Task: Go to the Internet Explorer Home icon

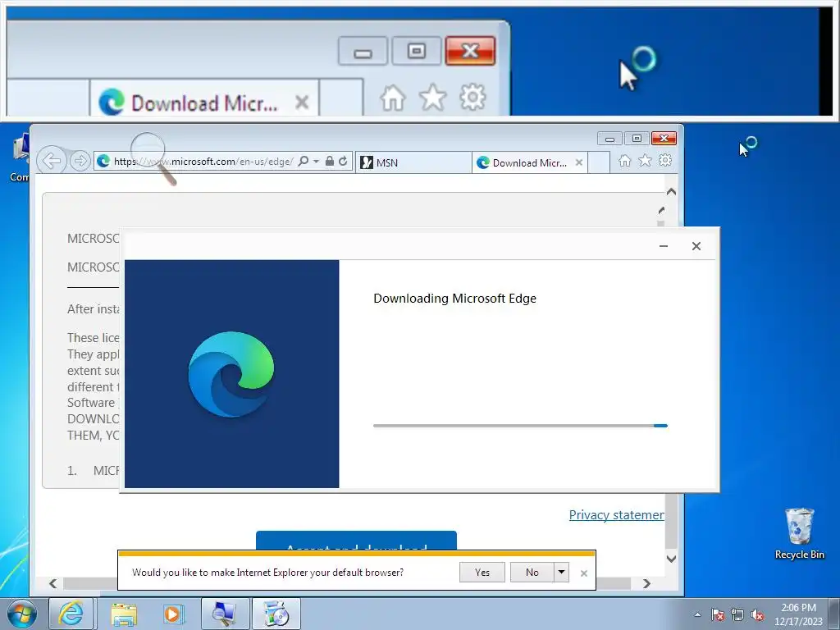Action: (624, 161)
